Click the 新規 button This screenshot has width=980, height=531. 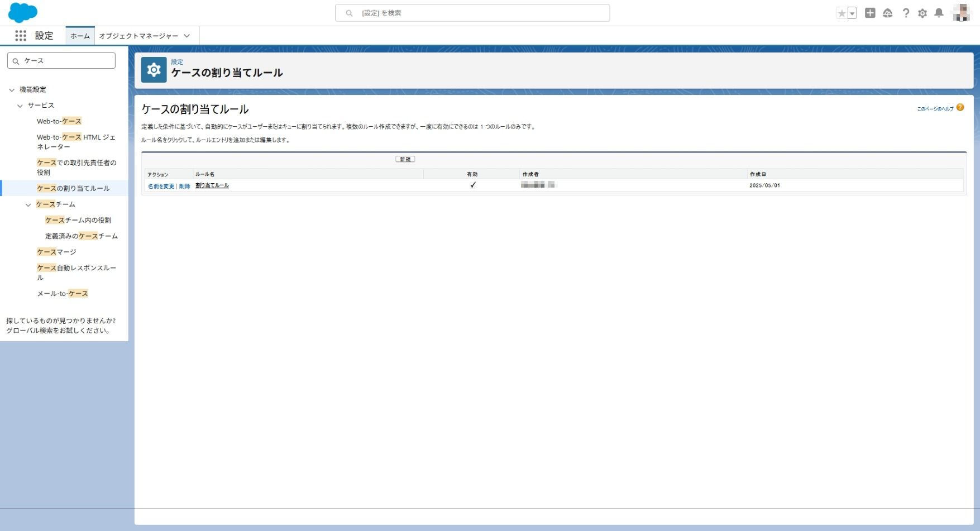coord(405,159)
